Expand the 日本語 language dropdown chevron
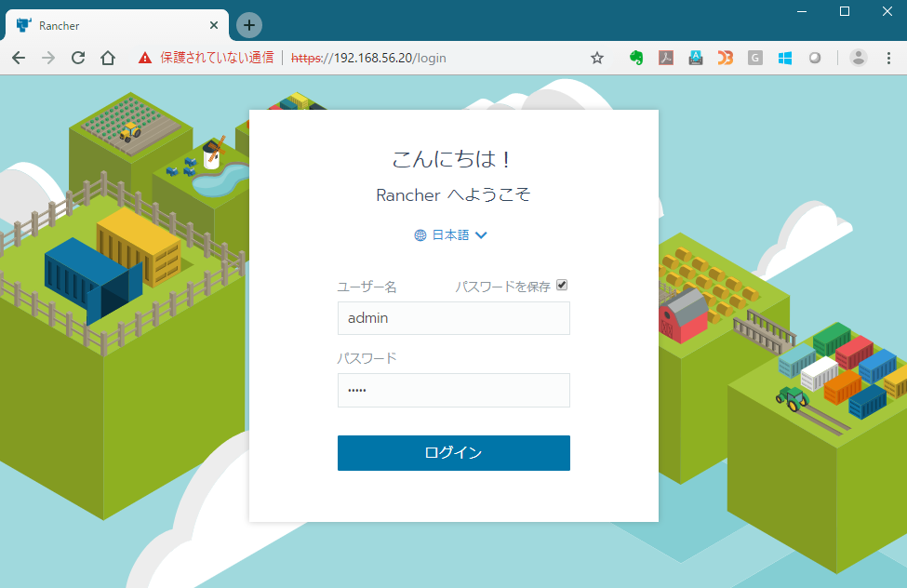 tap(481, 235)
